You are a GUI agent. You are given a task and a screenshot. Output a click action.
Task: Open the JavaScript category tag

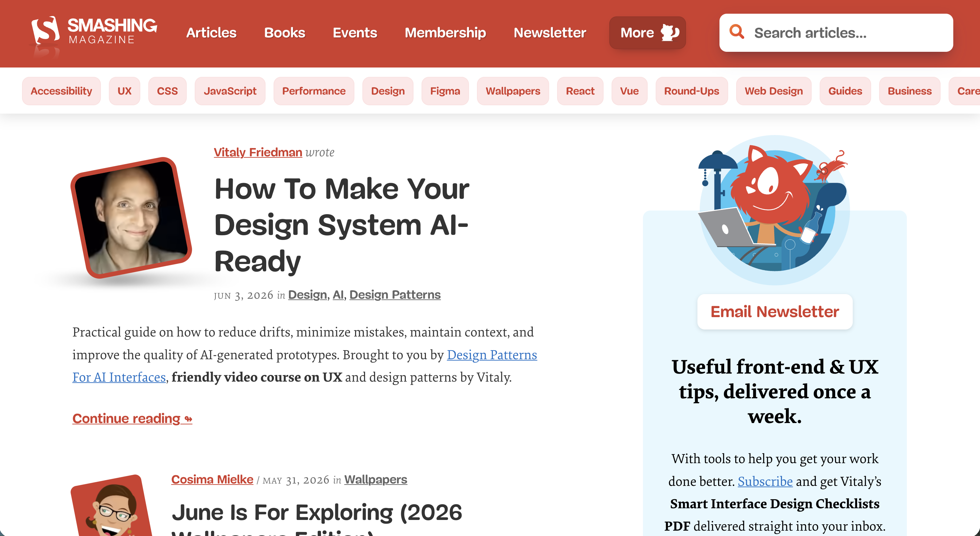(230, 91)
